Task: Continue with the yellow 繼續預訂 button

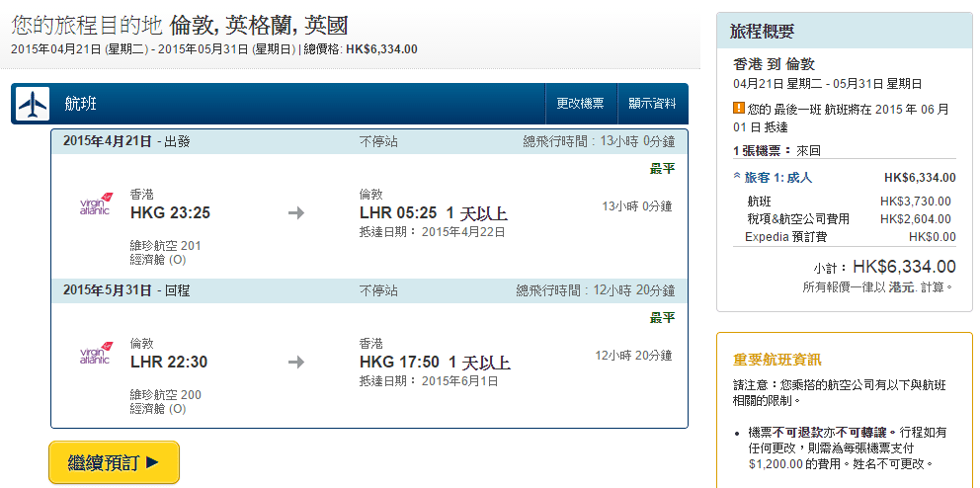Action: (114, 462)
